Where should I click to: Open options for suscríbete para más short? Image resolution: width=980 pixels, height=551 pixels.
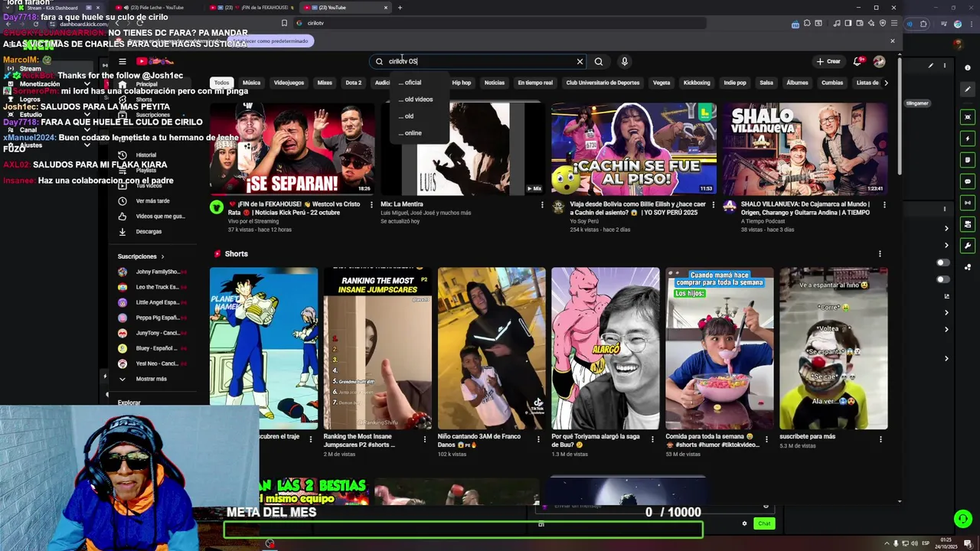tap(880, 439)
